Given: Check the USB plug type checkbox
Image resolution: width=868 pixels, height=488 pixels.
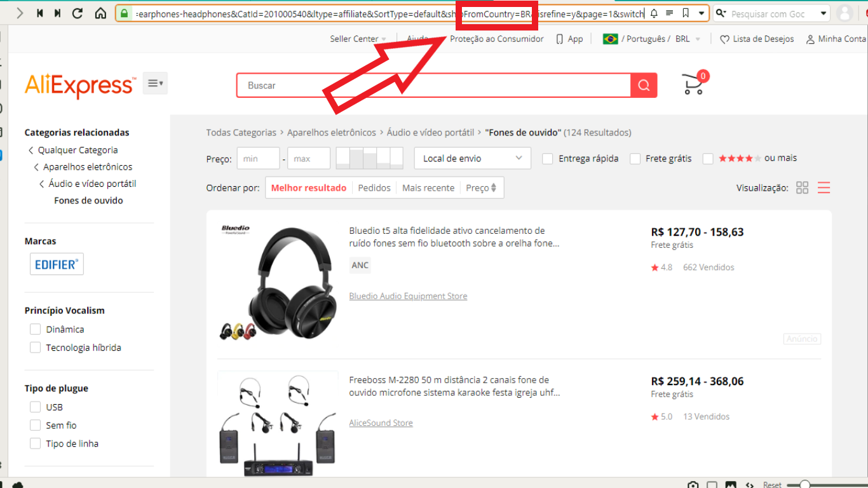Looking at the screenshot, I should pyautogui.click(x=36, y=407).
